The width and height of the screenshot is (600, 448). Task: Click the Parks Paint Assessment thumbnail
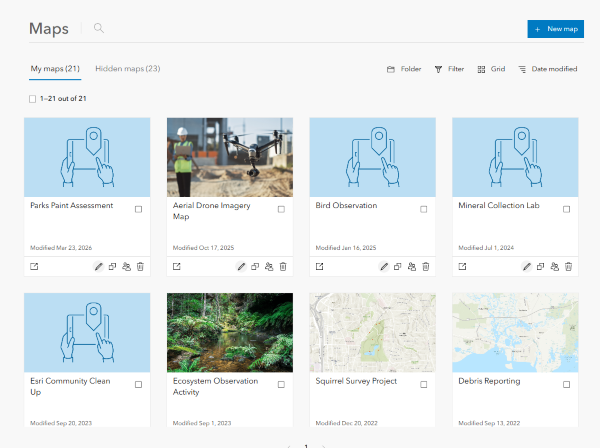tap(87, 157)
